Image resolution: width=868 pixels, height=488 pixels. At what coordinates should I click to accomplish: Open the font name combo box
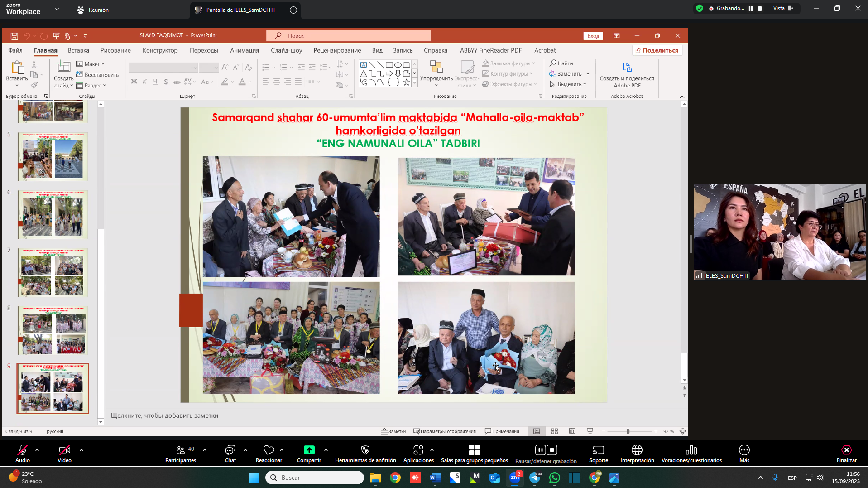[x=163, y=68]
